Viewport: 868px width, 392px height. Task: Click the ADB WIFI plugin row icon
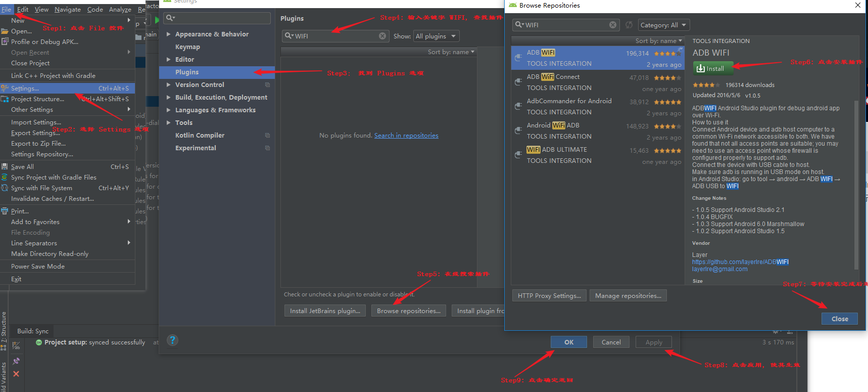[518, 58]
